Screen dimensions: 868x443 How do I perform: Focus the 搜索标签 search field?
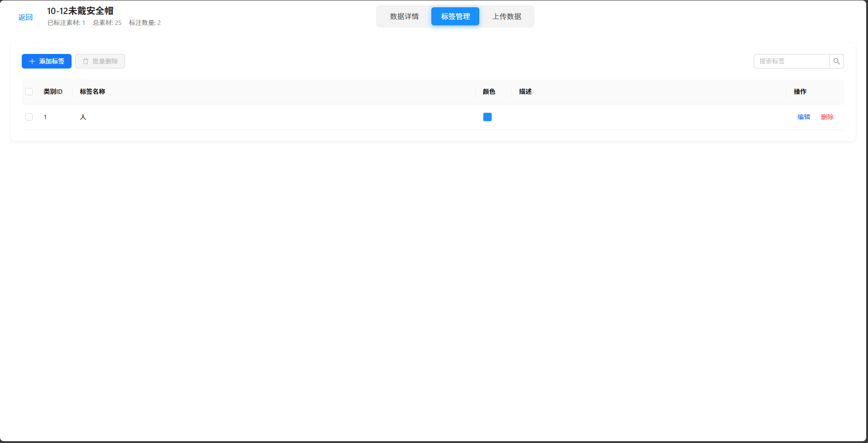(x=791, y=61)
